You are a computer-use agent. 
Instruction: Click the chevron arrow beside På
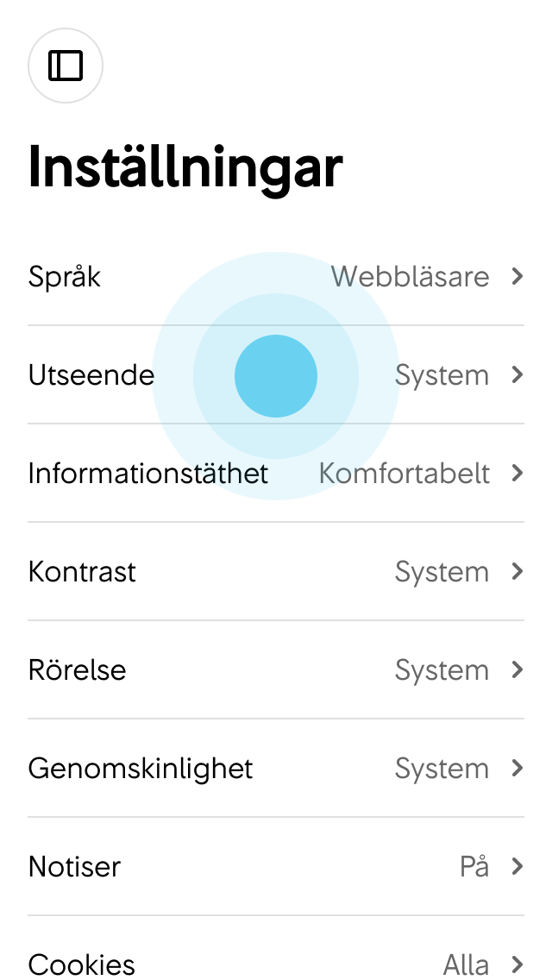[517, 866]
